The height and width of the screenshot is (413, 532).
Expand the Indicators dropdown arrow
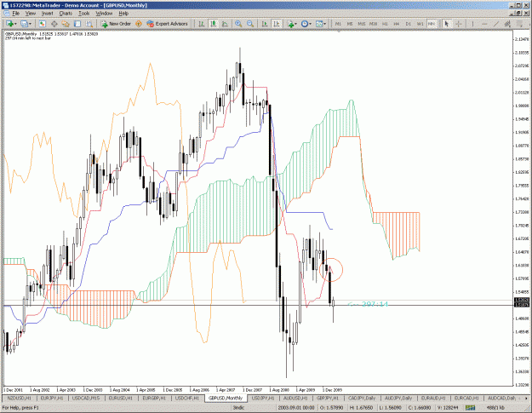pos(296,24)
